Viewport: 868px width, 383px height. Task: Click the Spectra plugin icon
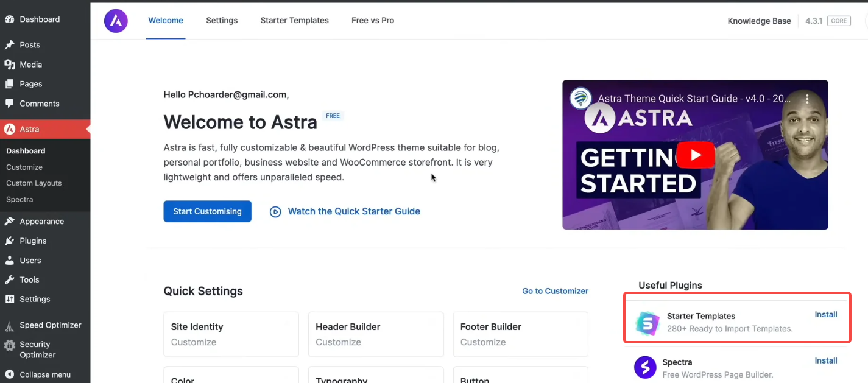coord(645,368)
